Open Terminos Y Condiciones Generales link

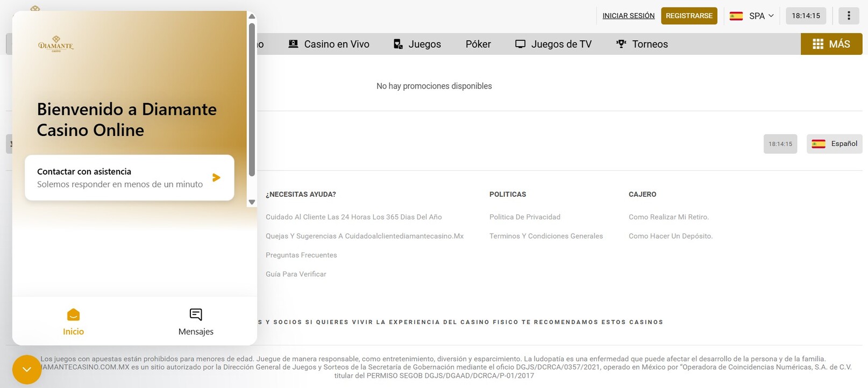pos(546,236)
